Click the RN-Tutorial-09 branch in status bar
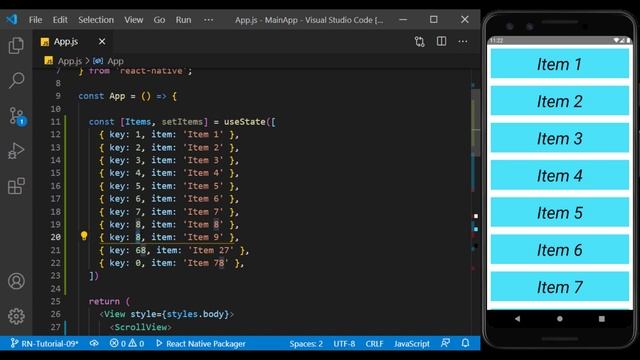Screen dimensions: 640x360 [44, 343]
